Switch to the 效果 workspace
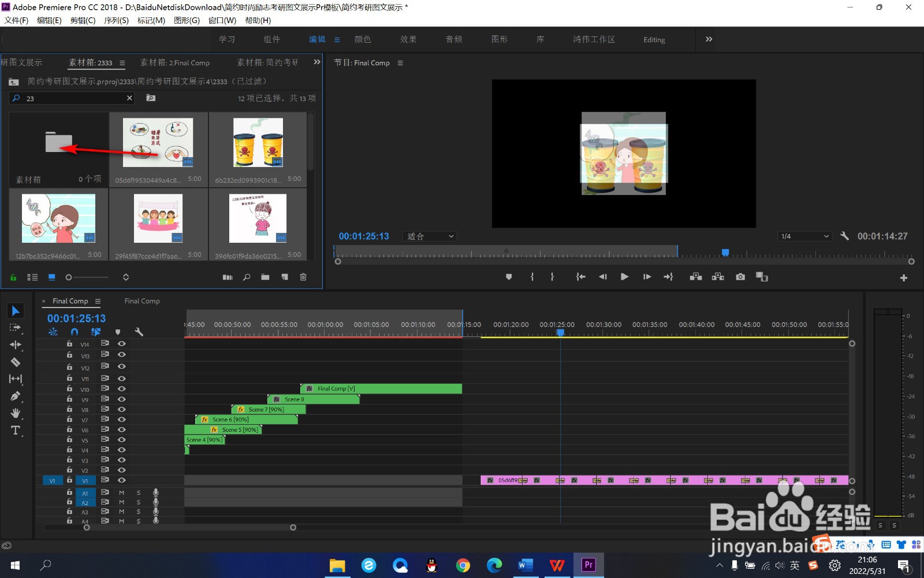924x578 pixels. coord(408,39)
